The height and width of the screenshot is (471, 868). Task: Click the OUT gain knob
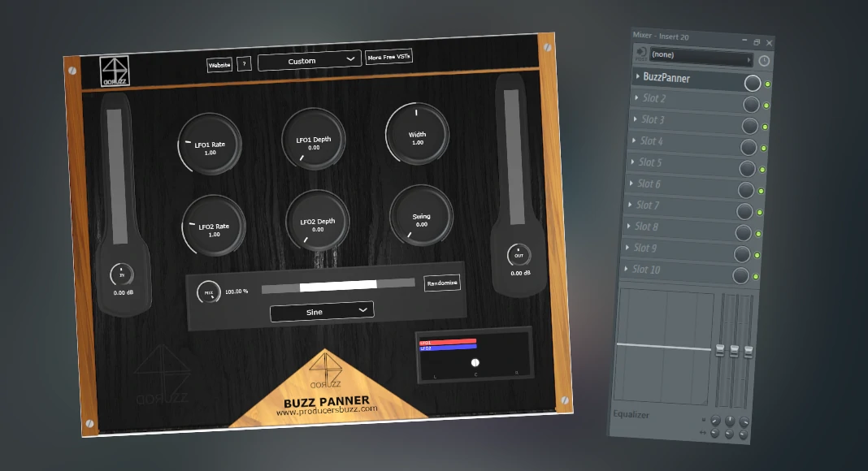pos(519,256)
